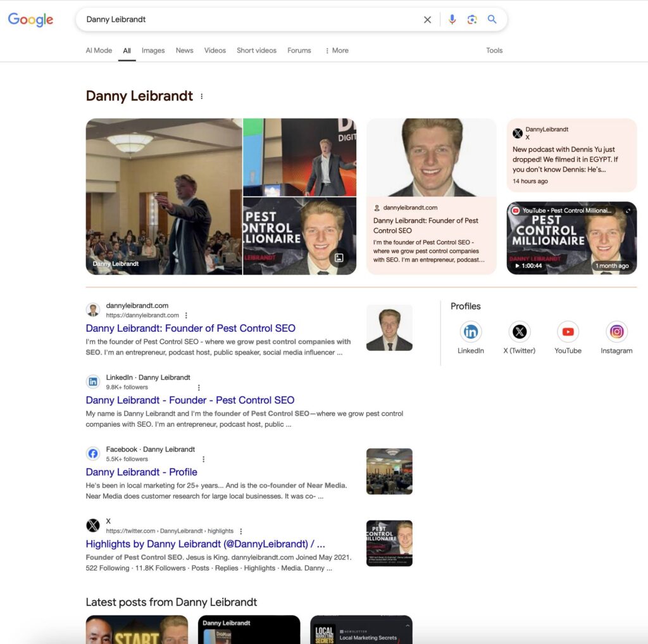The image size is (648, 644).
Task: Click the magnifying glass search button
Action: tap(492, 20)
